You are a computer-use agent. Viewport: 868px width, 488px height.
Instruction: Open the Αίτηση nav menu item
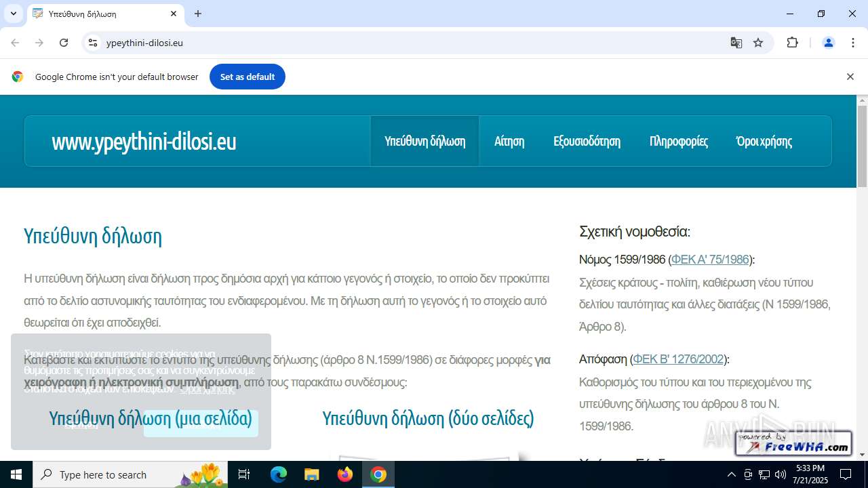509,141
